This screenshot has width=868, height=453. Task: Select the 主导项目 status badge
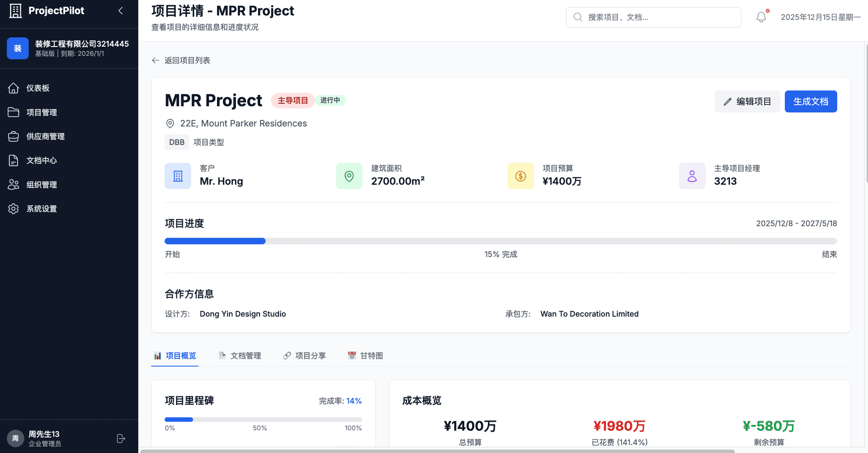(x=292, y=100)
